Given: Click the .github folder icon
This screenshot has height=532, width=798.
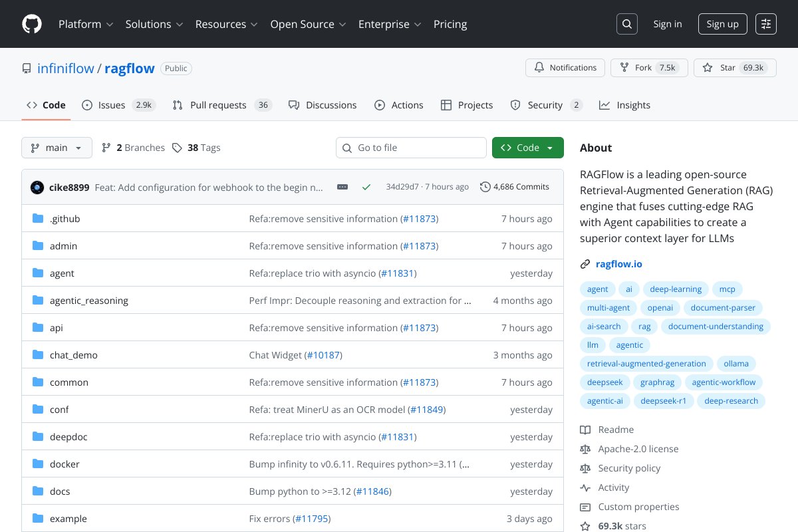Looking at the screenshot, I should (x=38, y=219).
